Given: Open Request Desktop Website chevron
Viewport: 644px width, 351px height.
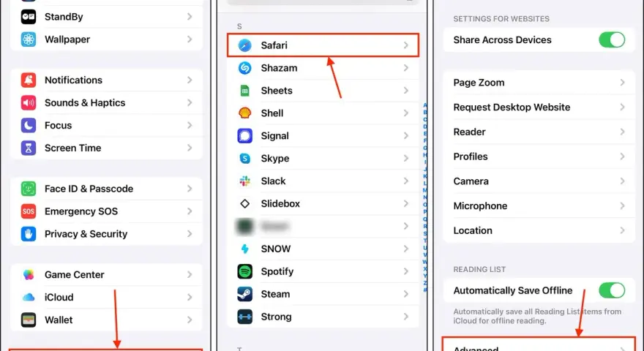Looking at the screenshot, I should (x=623, y=107).
